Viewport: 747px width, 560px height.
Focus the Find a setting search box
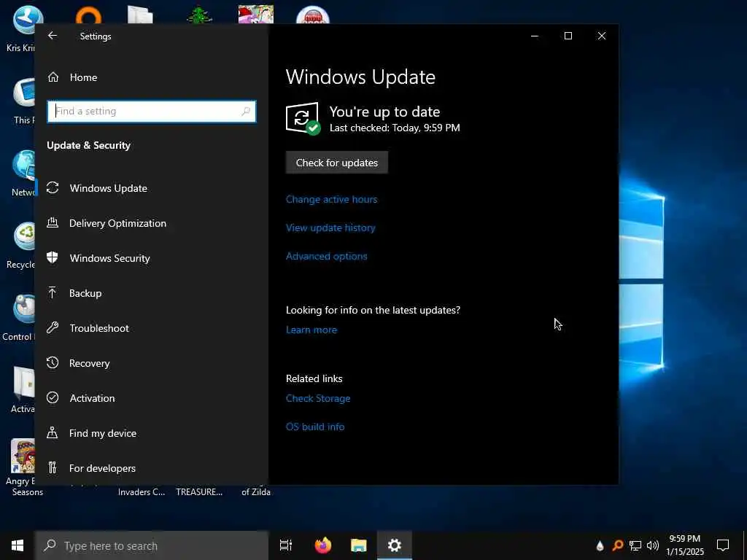152,111
